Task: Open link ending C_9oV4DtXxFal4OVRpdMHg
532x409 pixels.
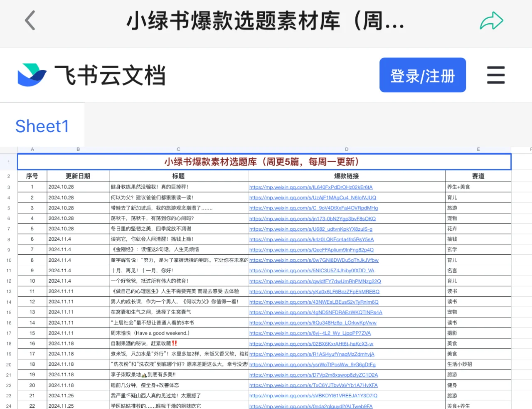Action: point(313,208)
